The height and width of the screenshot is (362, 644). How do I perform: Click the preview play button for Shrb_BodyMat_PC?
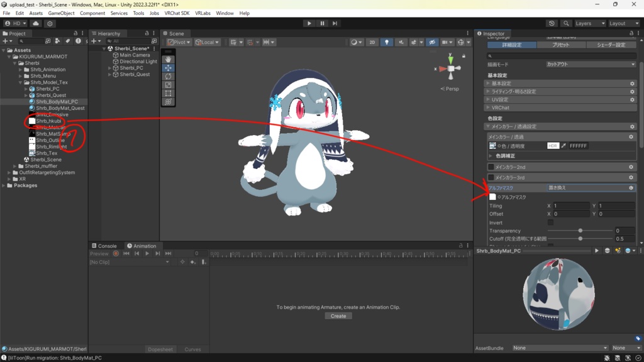596,251
